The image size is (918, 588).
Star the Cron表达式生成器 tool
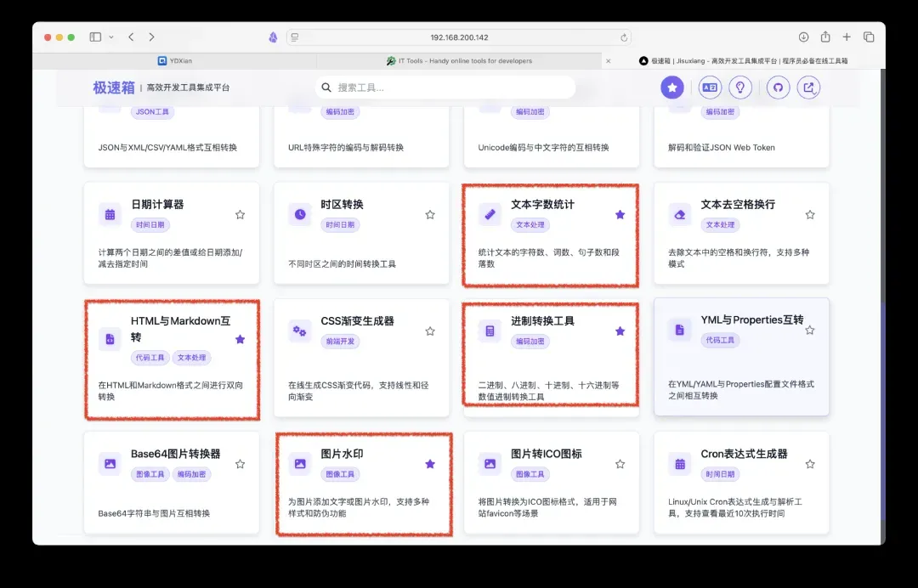pyautogui.click(x=810, y=464)
